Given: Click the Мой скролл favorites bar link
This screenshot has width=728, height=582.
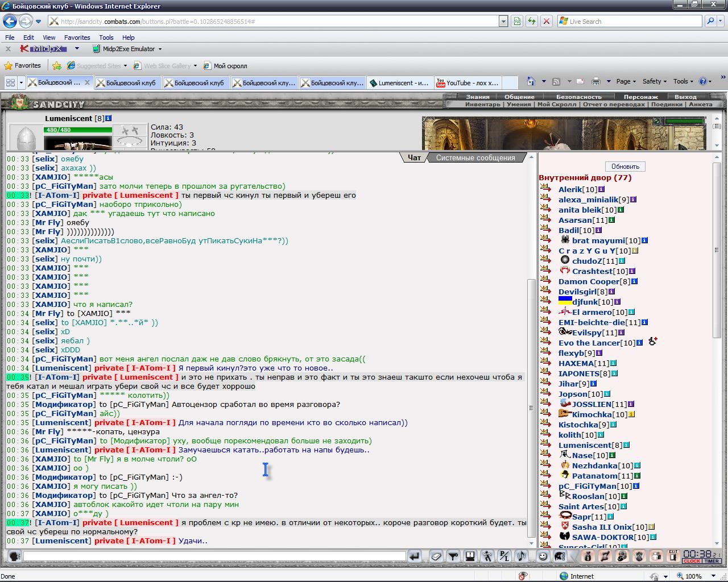Looking at the screenshot, I should point(225,66).
